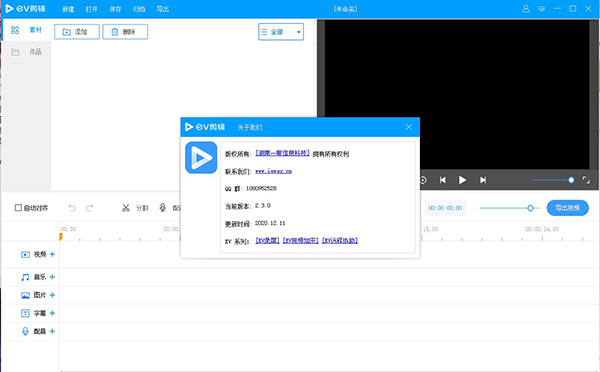Add subtitle via 字幕 track plus
The width and height of the screenshot is (600, 372).
(x=52, y=313)
